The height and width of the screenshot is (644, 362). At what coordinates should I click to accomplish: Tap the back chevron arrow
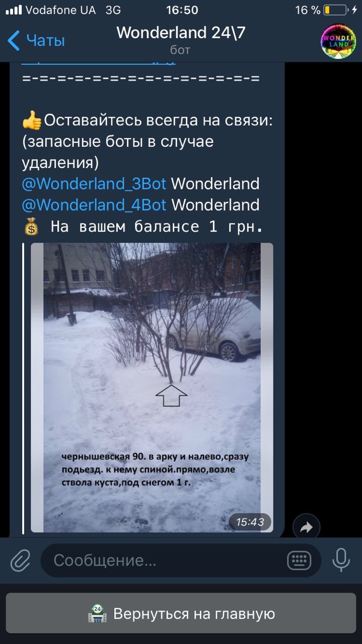pos(14,40)
